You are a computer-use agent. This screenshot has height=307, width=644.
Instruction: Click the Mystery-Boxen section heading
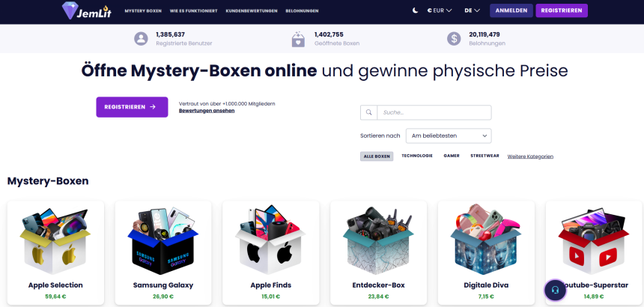pos(48,181)
